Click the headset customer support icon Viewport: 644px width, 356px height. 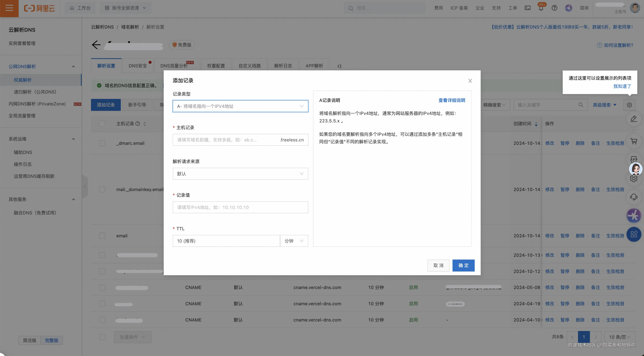(x=634, y=197)
